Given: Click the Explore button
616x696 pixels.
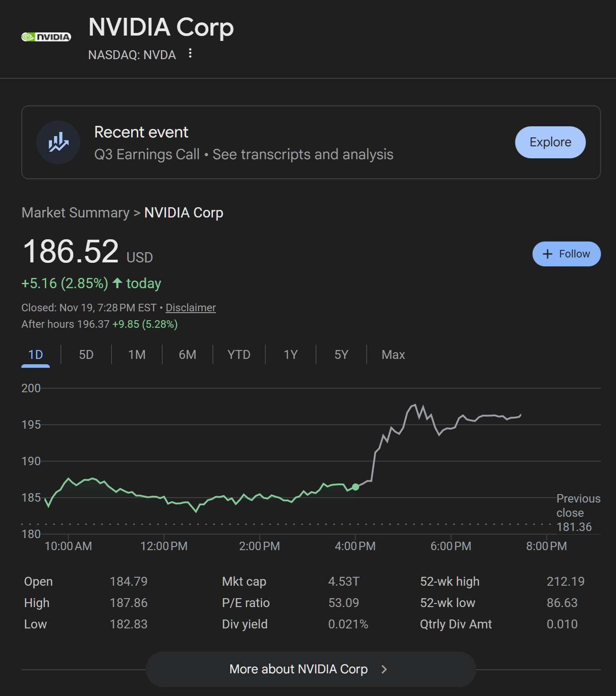Looking at the screenshot, I should pyautogui.click(x=550, y=142).
